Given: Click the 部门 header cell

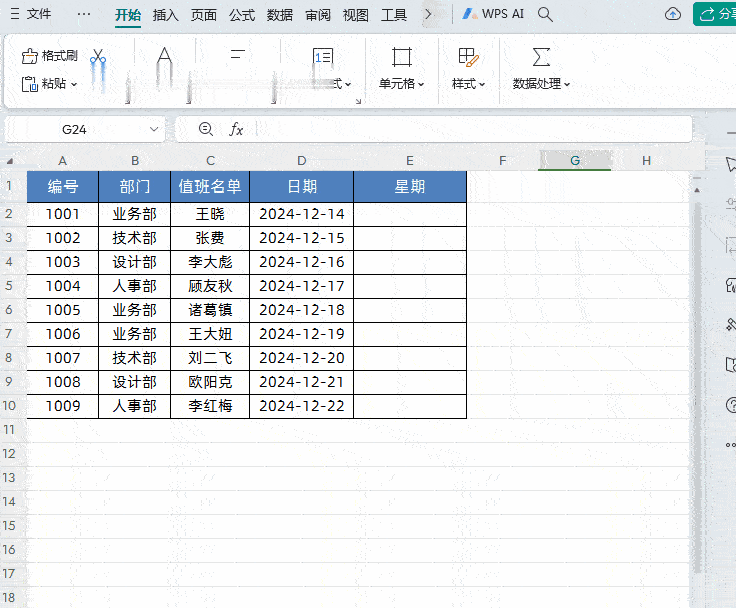Looking at the screenshot, I should pos(134,187).
